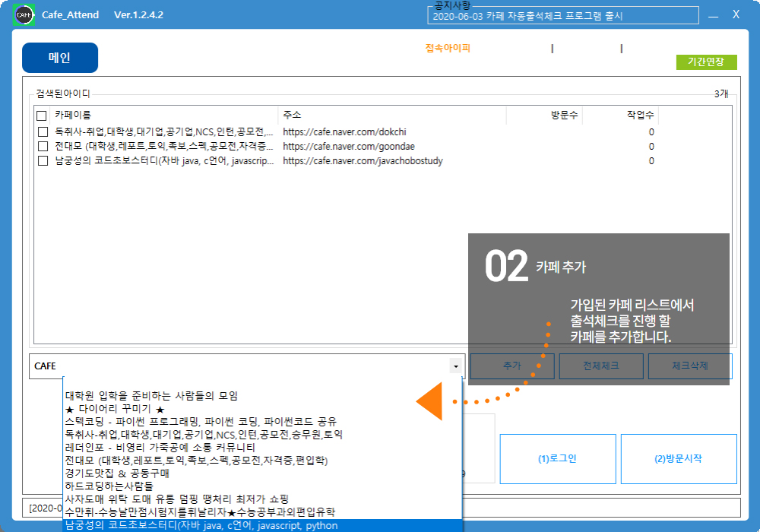
Task: Click the (2)방문시작 button
Action: 679,459
